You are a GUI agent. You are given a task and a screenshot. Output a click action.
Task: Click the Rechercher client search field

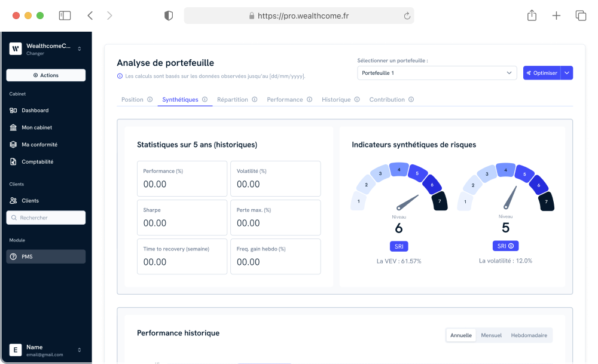pyautogui.click(x=46, y=218)
